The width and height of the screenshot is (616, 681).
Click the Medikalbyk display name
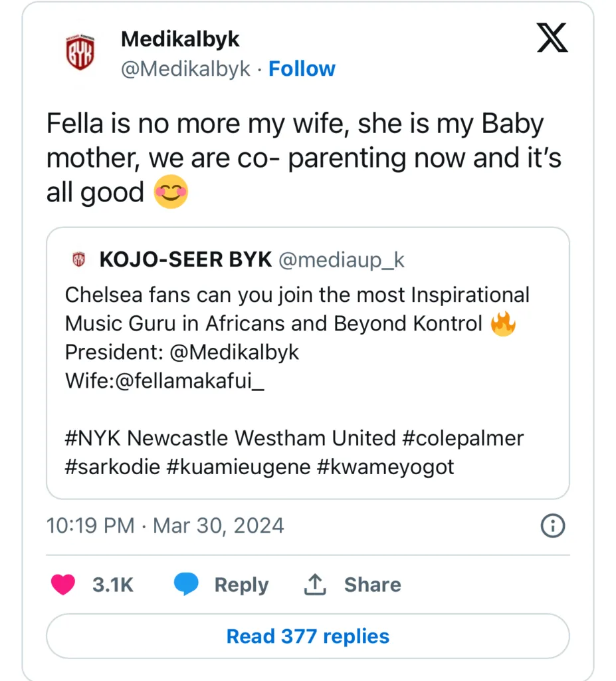point(180,39)
